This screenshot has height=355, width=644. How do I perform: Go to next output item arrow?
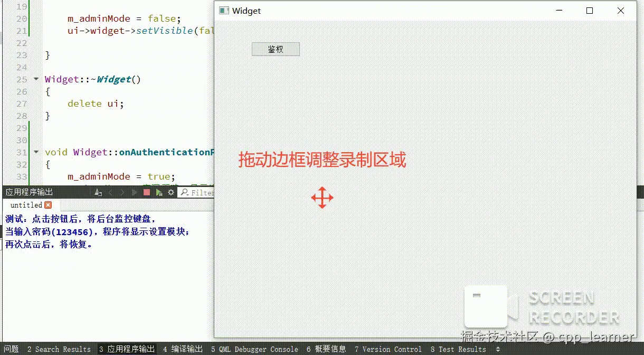click(122, 193)
